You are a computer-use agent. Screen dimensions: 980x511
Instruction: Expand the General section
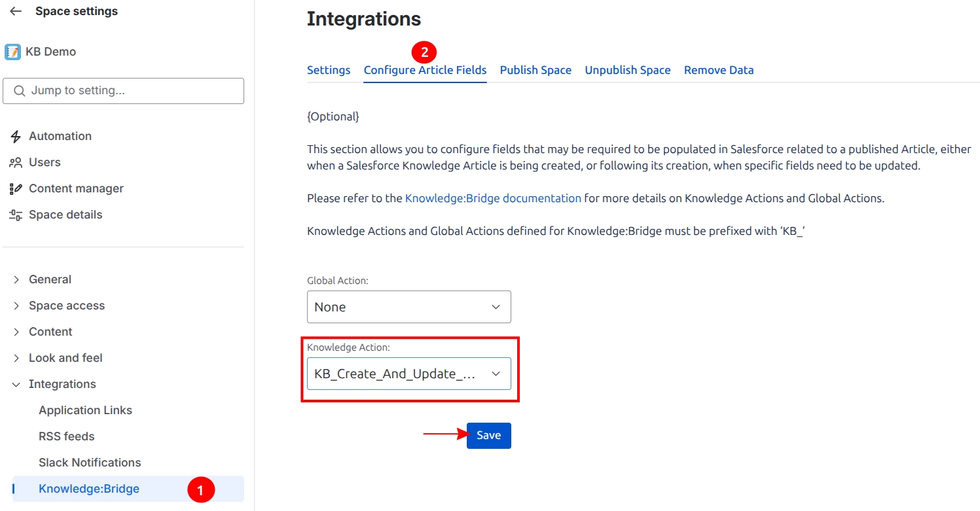(x=16, y=279)
